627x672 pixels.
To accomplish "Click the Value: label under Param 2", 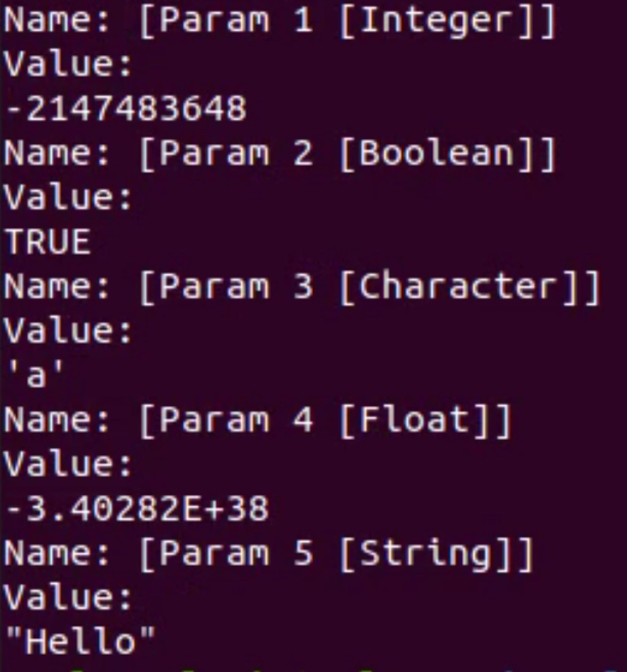I will 68,198.
